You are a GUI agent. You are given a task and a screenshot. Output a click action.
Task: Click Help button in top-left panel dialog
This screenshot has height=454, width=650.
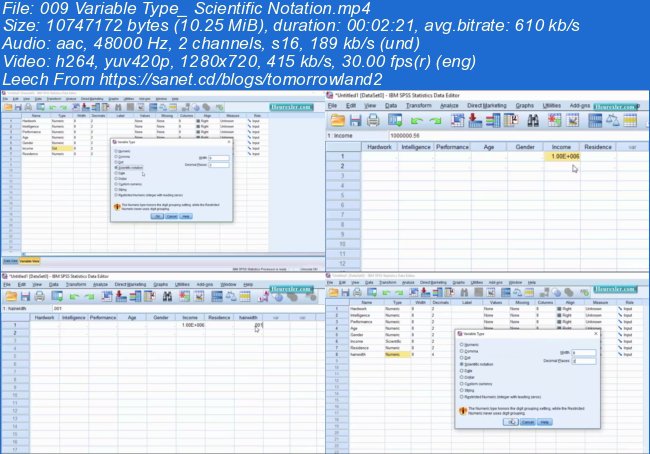pyautogui.click(x=186, y=216)
